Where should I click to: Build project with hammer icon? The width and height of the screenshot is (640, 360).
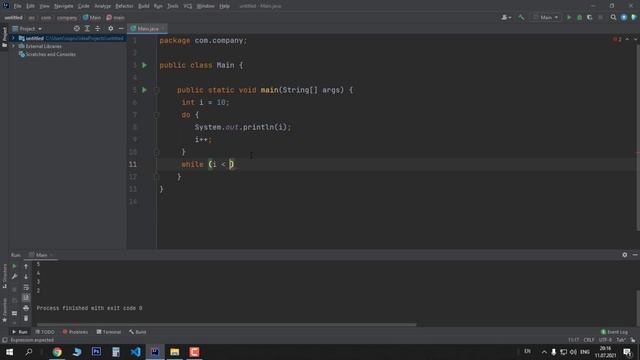tap(521, 18)
